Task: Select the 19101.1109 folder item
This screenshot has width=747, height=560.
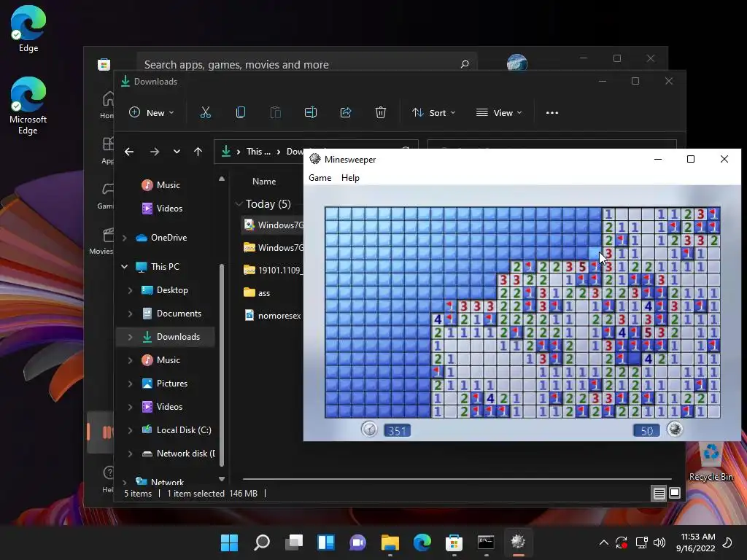Action: 273,270
